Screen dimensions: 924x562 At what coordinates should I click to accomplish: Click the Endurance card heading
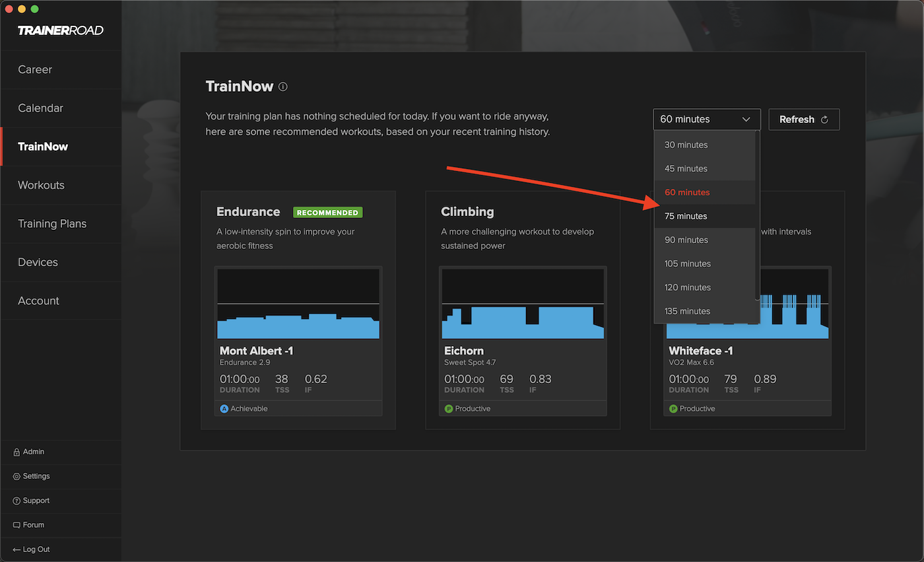pyautogui.click(x=248, y=212)
